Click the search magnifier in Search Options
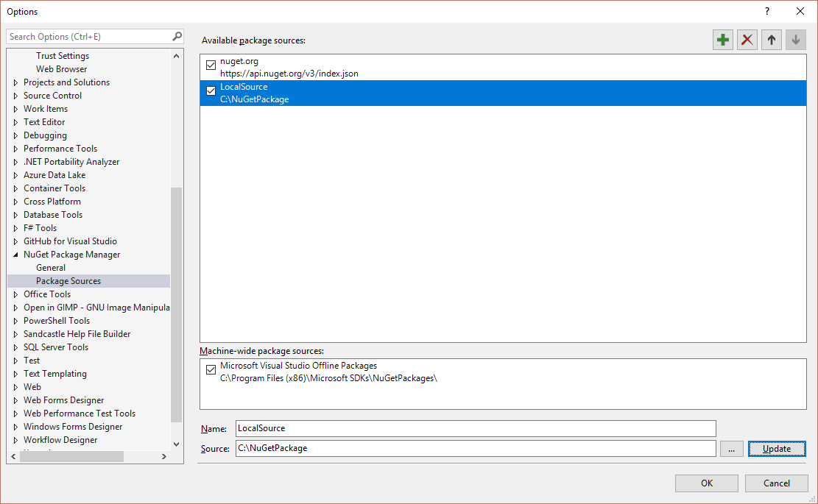Screen dimensions: 818x504 pyautogui.click(x=176, y=35)
